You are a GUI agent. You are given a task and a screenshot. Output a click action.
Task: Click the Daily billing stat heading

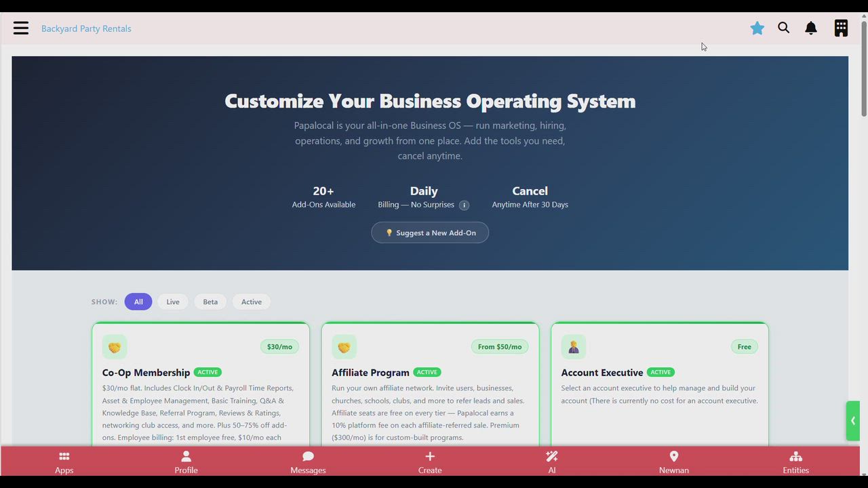pyautogui.click(x=424, y=191)
